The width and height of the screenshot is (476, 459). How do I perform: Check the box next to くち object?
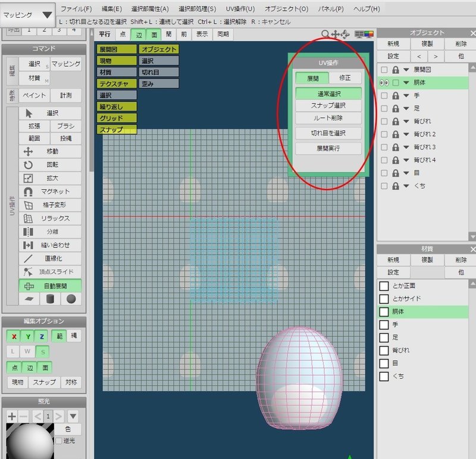(384, 186)
